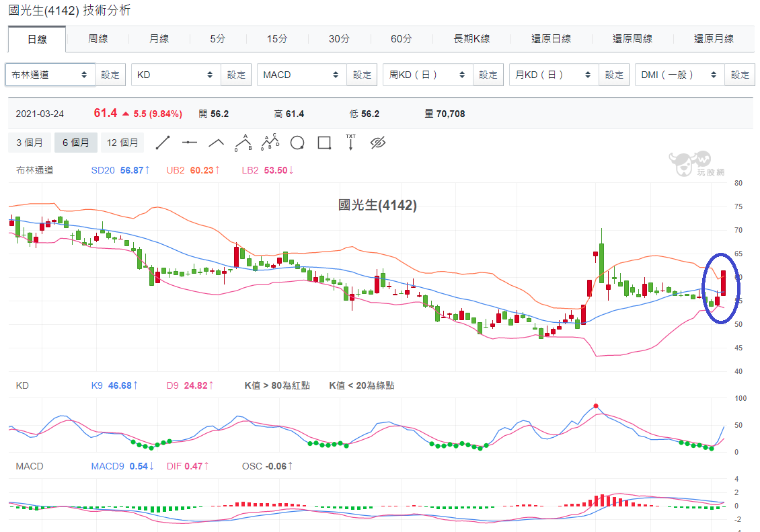Select the angle line drawing tool
Viewport: 760px width, 532px height.
[x=216, y=143]
